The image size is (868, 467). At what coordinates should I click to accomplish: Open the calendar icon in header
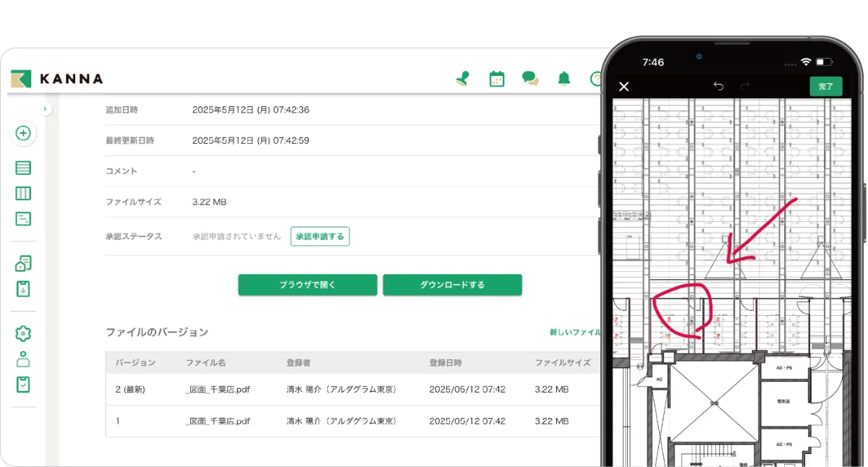(496, 79)
